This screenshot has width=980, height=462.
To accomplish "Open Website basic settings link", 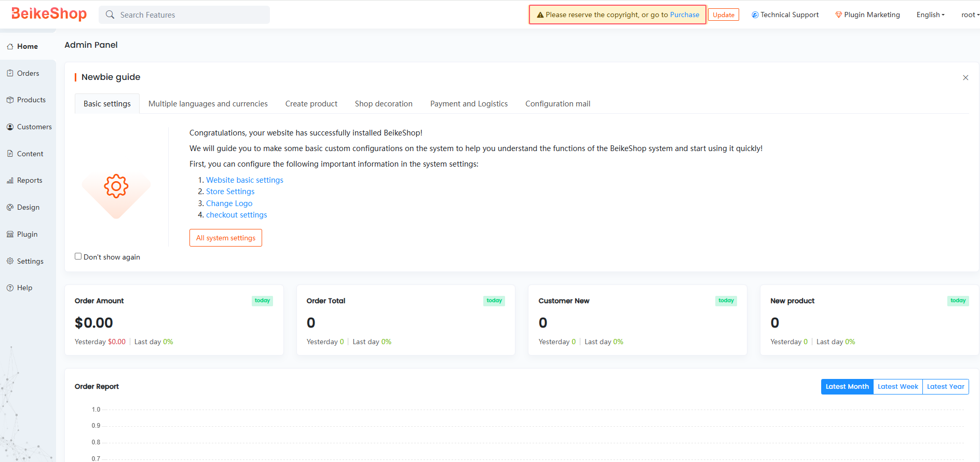I will click(244, 180).
